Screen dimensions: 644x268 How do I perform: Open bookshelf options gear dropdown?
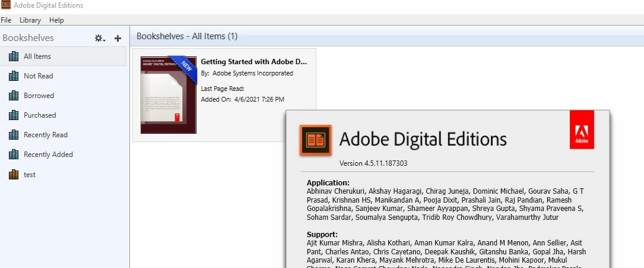click(x=100, y=38)
